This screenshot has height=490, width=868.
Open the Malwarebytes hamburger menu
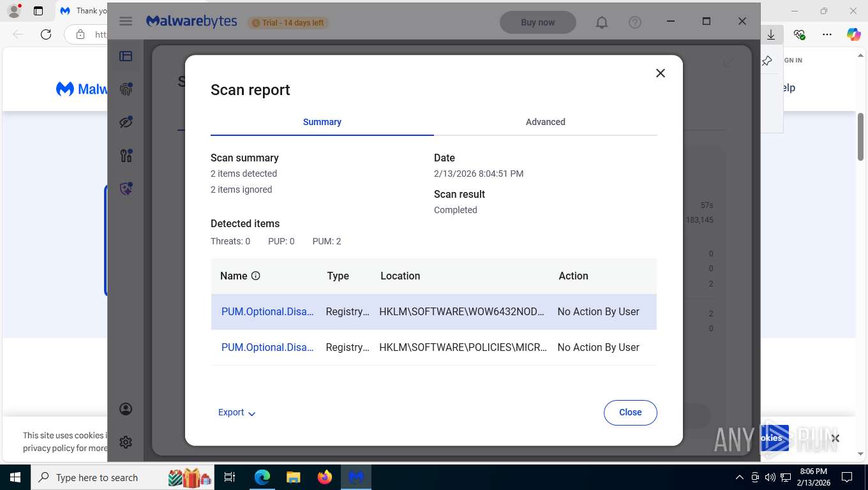126,22
